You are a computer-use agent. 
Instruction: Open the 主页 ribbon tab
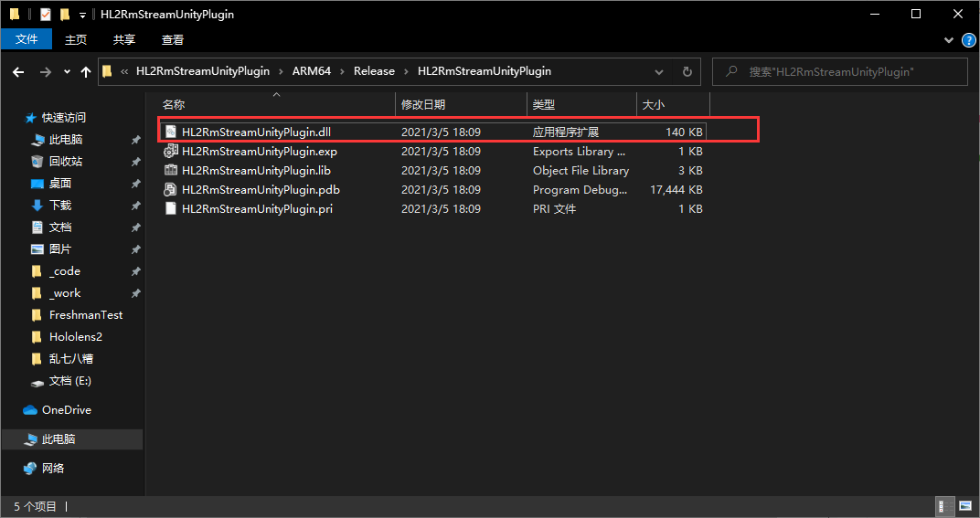pyautogui.click(x=76, y=39)
